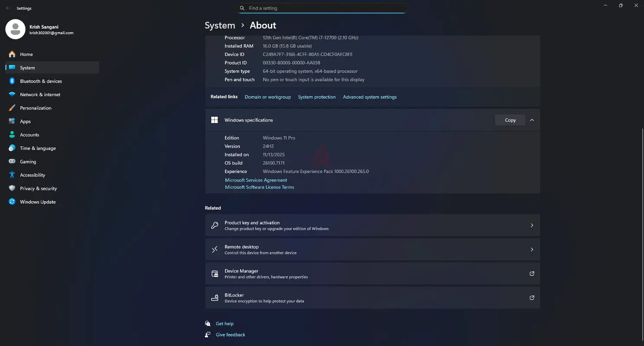
Task: Open Microsoft Services Agreement link
Action: (x=256, y=180)
